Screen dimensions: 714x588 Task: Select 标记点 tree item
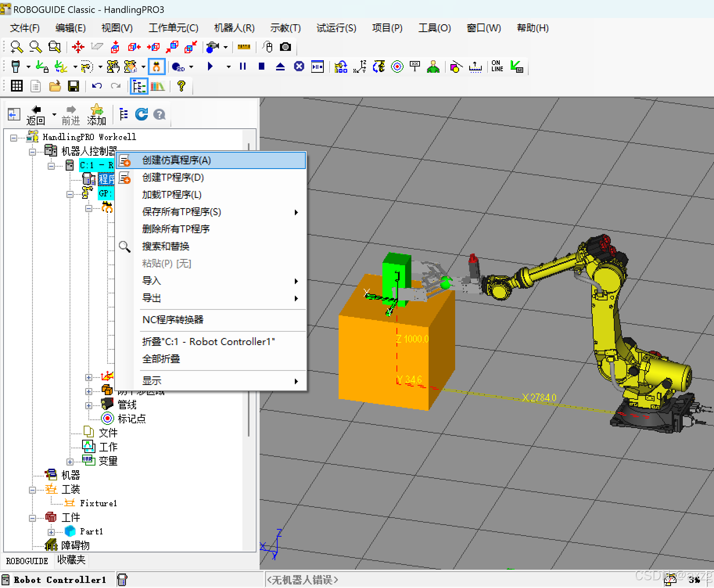point(132,419)
